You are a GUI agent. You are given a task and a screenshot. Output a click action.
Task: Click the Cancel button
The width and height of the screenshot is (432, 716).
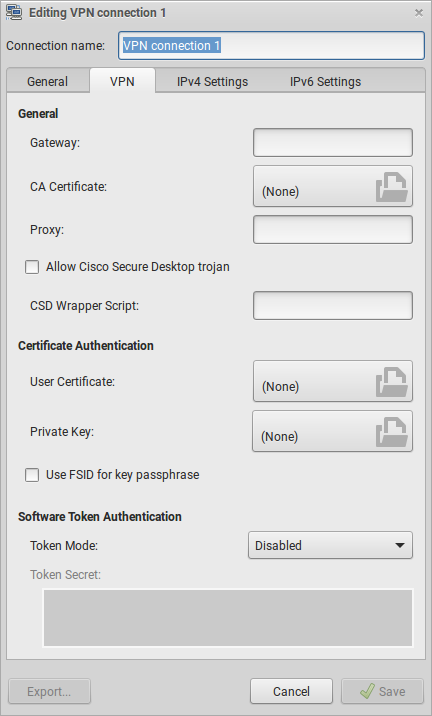tap(291, 691)
